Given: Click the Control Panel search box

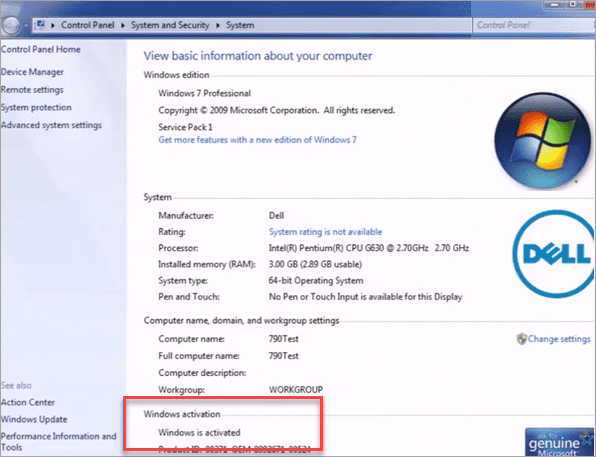Looking at the screenshot, I should 534,25.
